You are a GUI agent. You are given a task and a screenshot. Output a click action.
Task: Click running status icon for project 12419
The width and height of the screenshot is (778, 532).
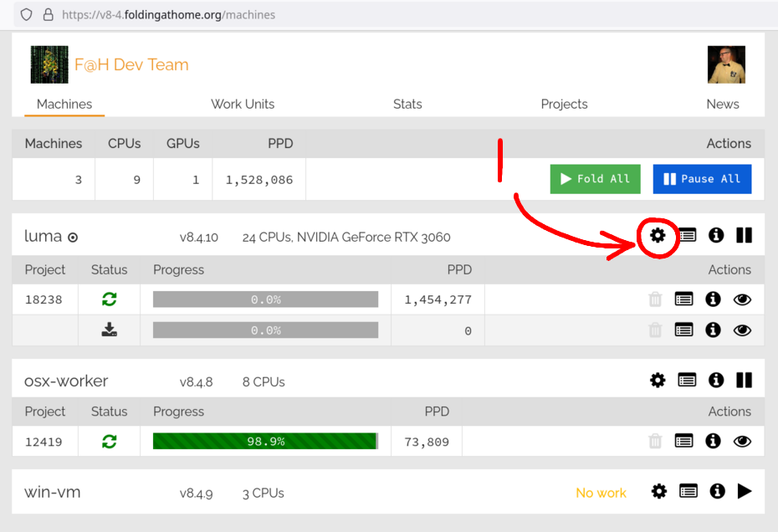point(109,441)
